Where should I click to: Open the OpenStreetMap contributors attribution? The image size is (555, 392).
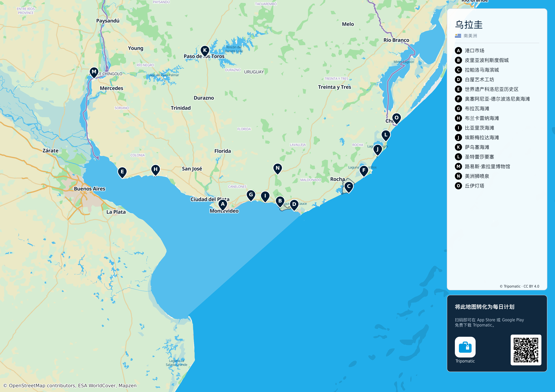(x=70, y=385)
